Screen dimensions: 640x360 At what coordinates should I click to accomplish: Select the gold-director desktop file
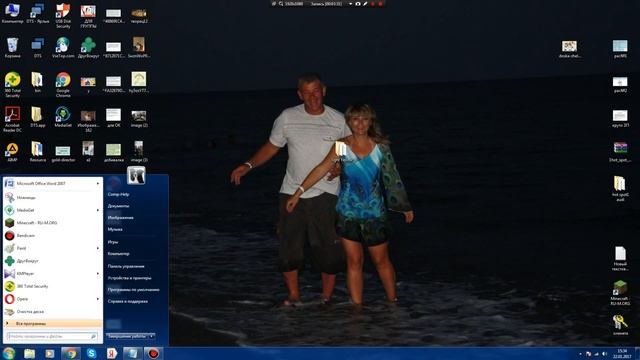63,153
